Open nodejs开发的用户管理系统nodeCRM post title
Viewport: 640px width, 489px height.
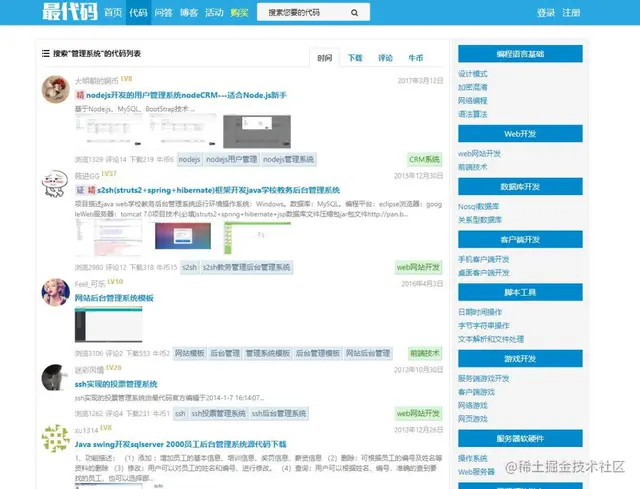[186, 95]
